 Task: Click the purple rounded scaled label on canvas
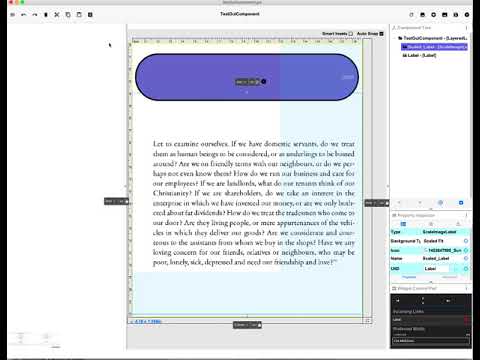pyautogui.click(x=247, y=77)
